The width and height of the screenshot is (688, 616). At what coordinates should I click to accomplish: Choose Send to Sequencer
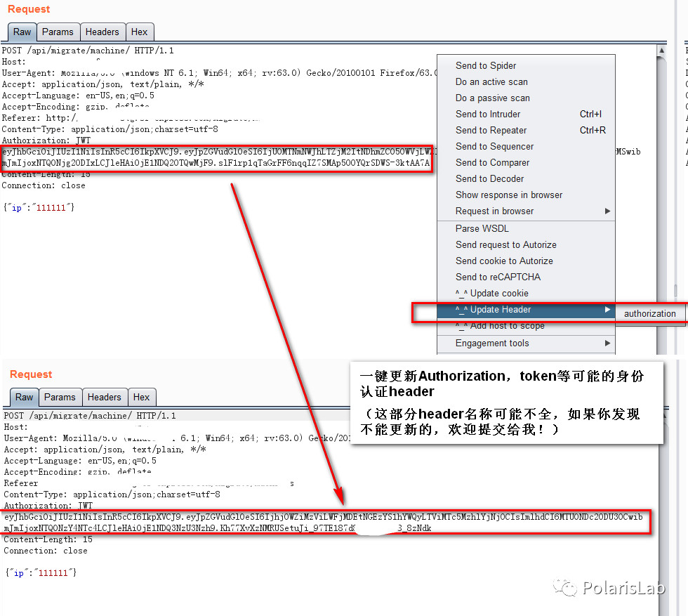[x=526, y=147]
